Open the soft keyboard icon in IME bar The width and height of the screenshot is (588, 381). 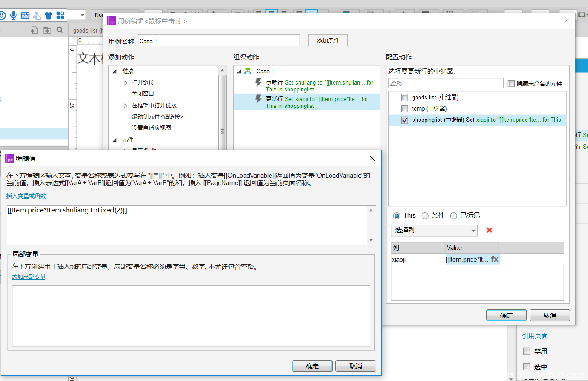(x=25, y=15)
